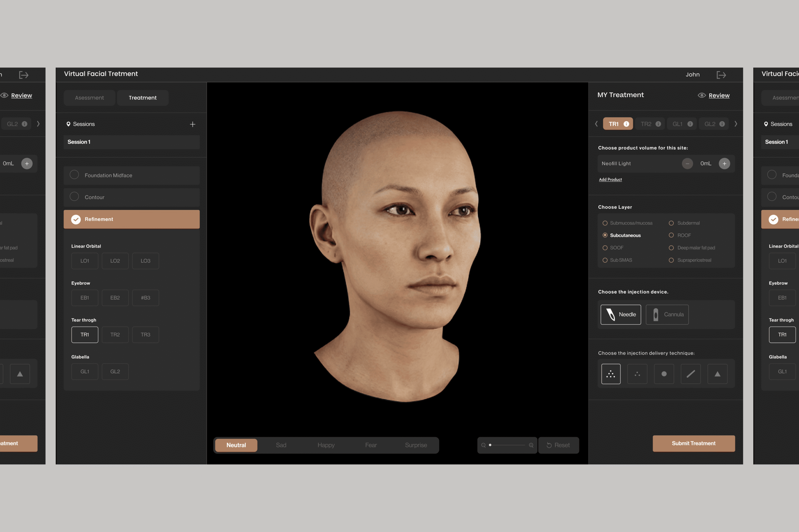Choose the single large dot technique
Screen dimensions: 799x532
664,374
